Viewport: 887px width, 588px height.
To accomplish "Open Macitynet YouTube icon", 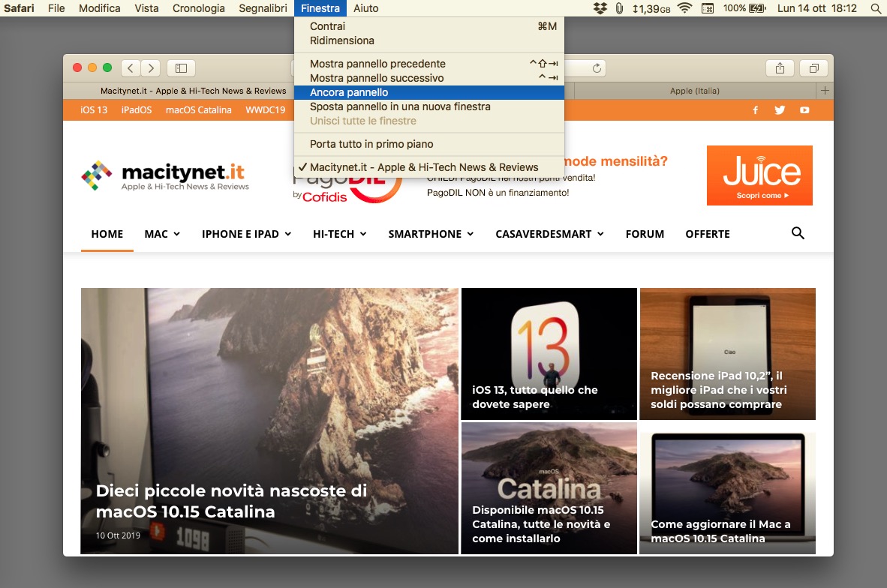I will click(804, 110).
